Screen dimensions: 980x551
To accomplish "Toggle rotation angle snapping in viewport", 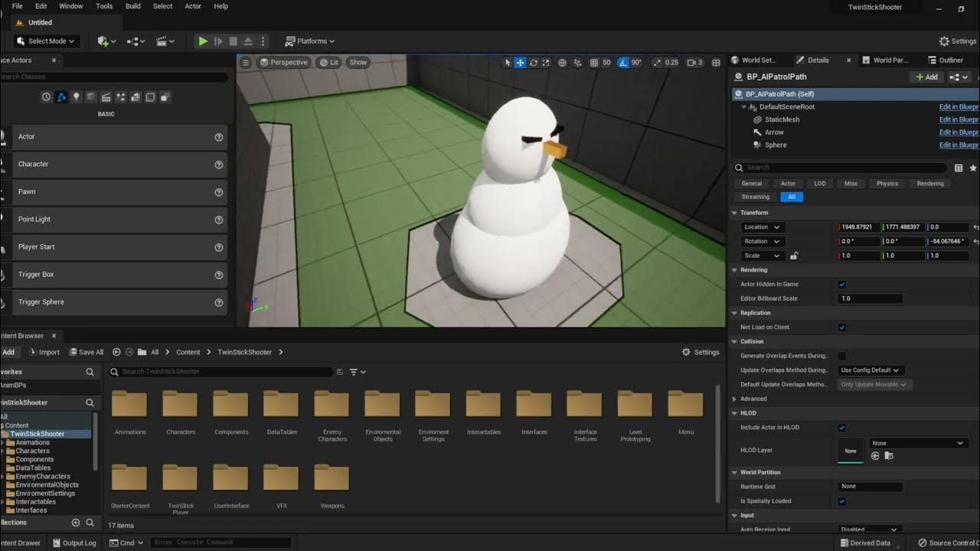I will coord(623,63).
